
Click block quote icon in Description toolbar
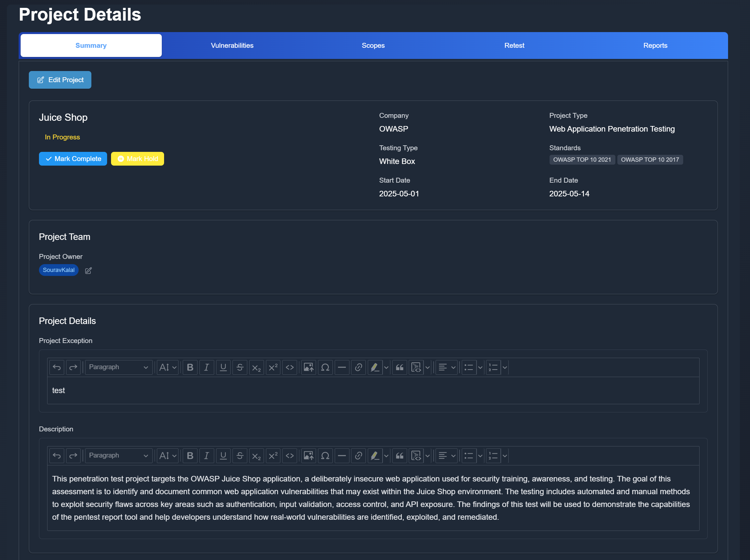(400, 456)
